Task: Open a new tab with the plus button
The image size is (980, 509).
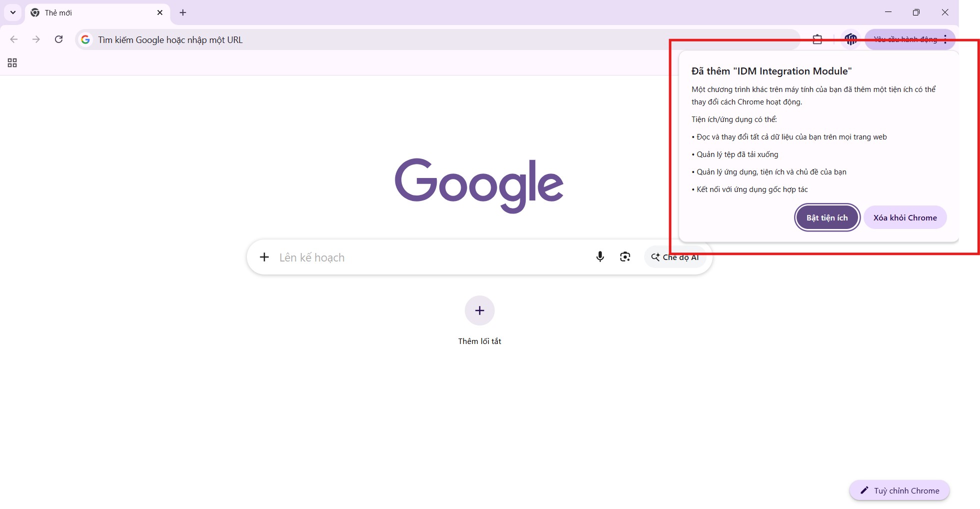Action: 182,12
